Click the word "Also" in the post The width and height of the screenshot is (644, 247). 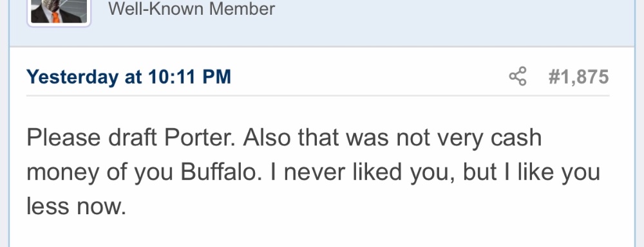(x=267, y=138)
